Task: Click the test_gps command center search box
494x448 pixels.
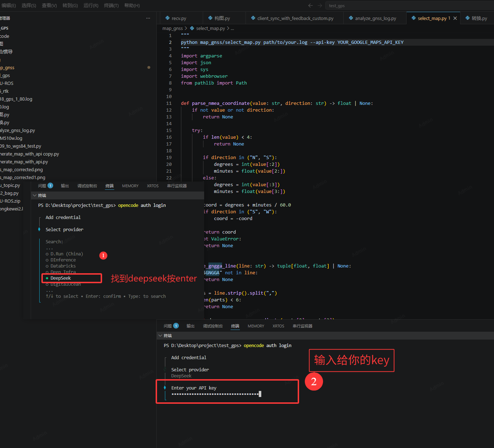Action: tap(409, 5)
